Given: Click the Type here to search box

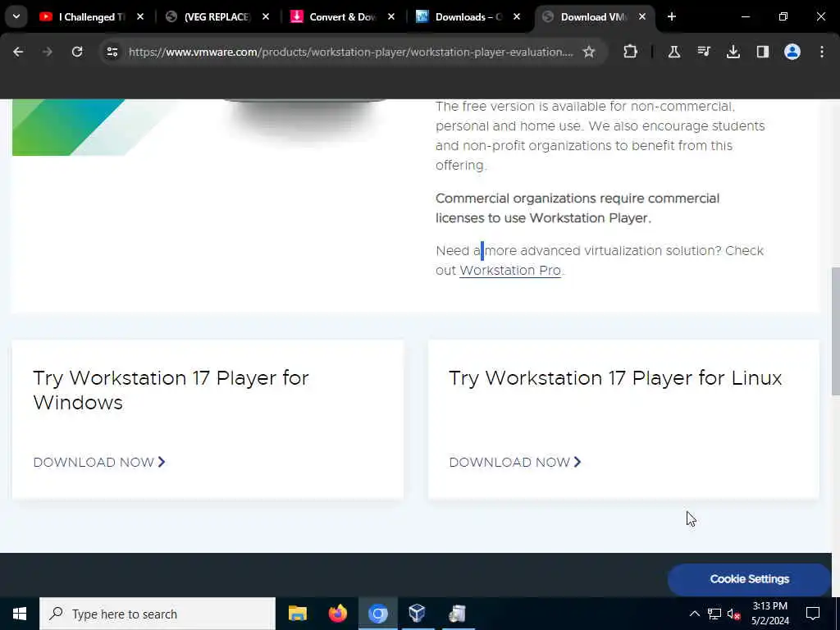Looking at the screenshot, I should coord(157,614).
